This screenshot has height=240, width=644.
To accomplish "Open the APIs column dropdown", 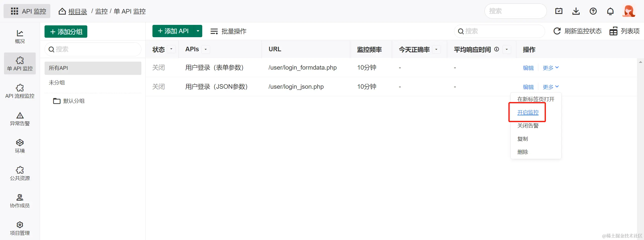I will [x=206, y=49].
